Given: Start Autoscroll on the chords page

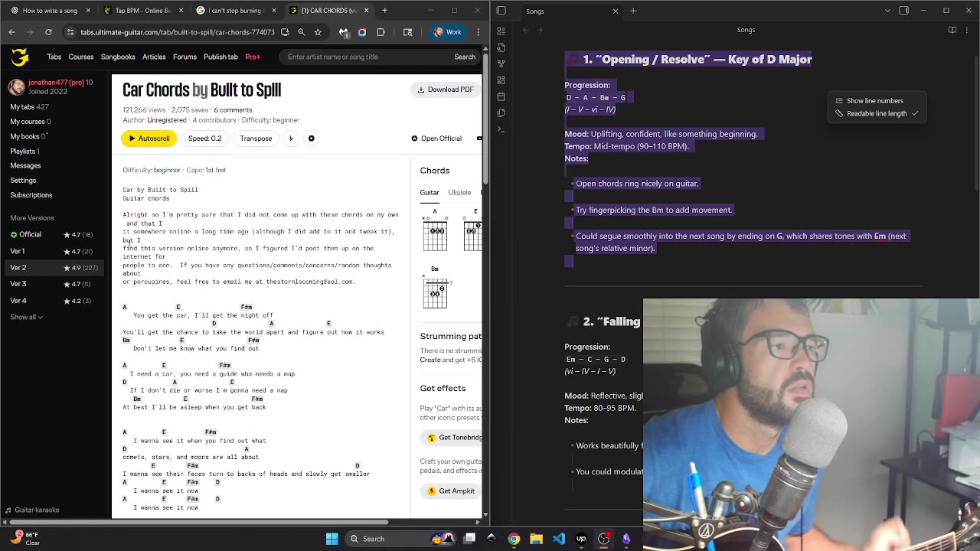Looking at the screenshot, I should [x=149, y=139].
